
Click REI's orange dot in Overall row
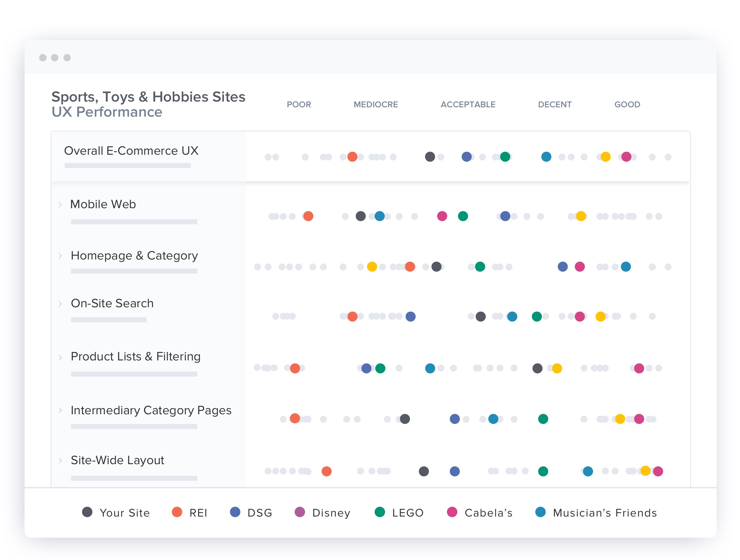[352, 157]
